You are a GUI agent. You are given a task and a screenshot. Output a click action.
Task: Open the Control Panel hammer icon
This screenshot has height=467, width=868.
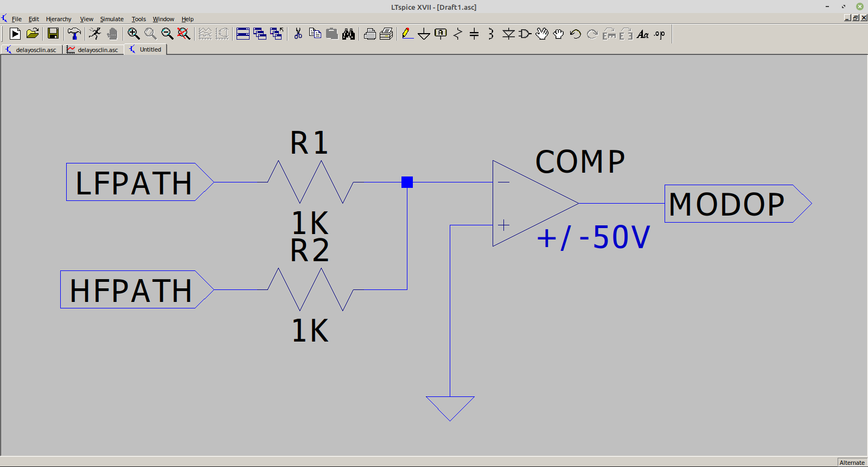point(74,34)
